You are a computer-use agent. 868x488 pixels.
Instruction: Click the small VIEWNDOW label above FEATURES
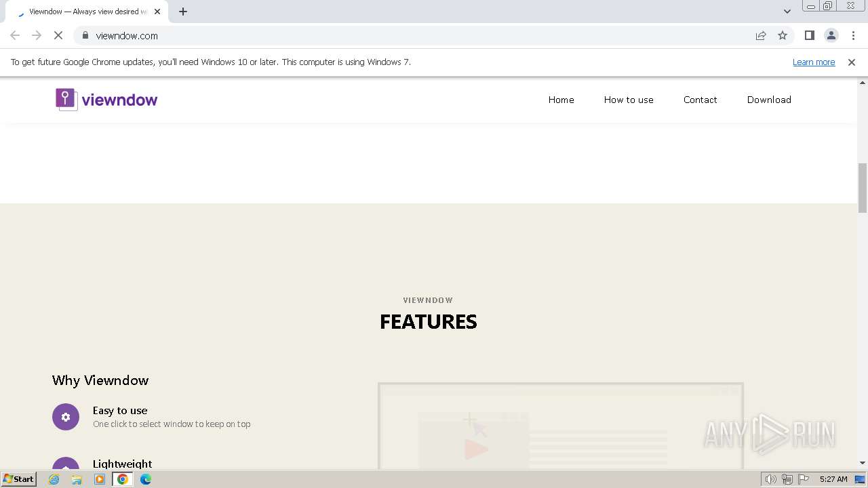[x=428, y=300]
